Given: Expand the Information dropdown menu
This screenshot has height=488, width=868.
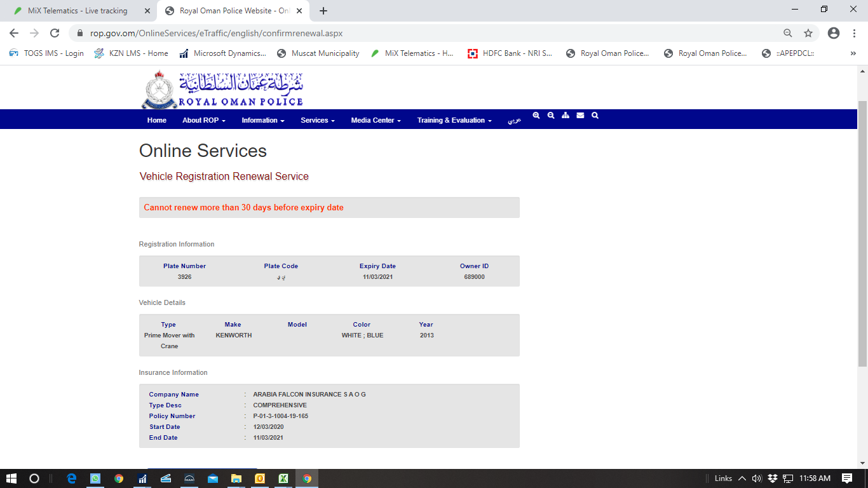Looking at the screenshot, I should [x=262, y=120].
